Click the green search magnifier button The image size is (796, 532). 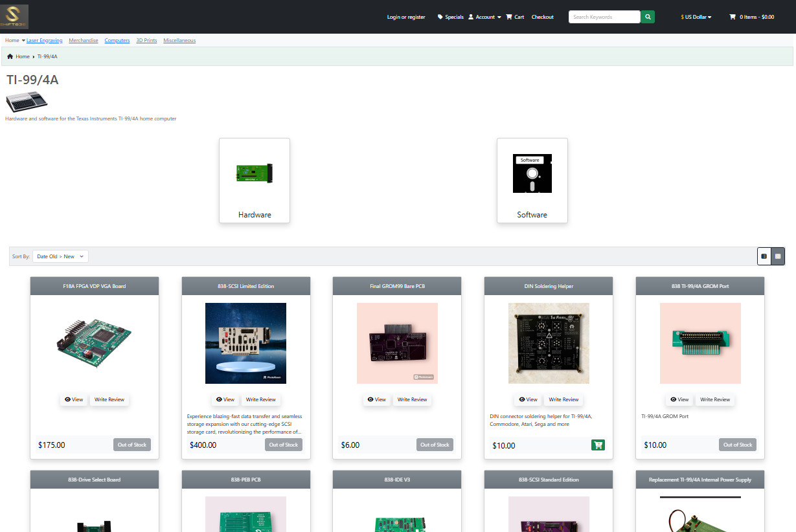click(647, 17)
